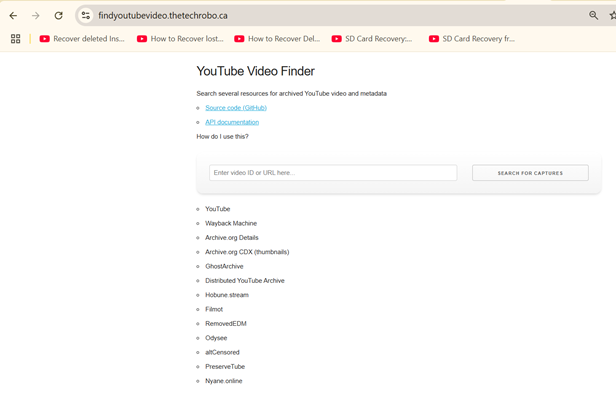
Task: Click the Search for Captures button
Action: [x=530, y=173]
